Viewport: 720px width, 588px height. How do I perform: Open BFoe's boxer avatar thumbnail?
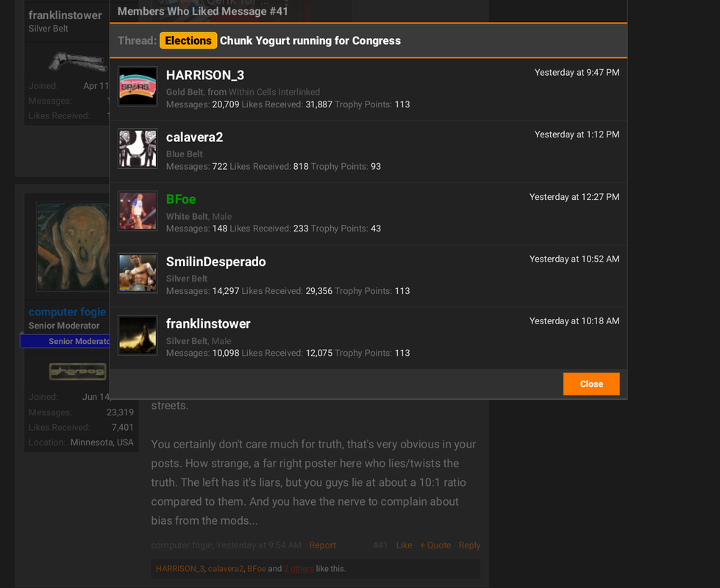click(x=138, y=211)
